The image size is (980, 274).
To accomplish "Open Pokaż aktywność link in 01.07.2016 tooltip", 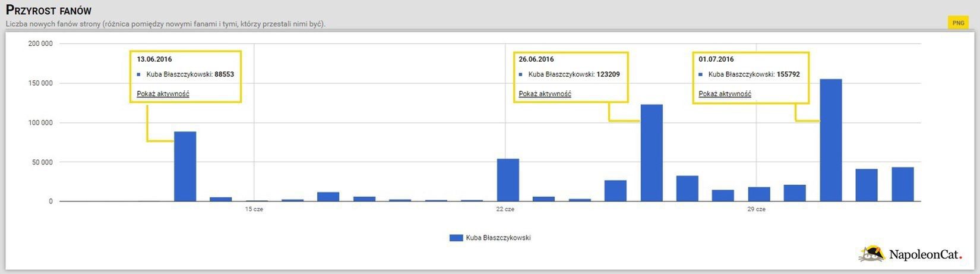I will (x=725, y=94).
